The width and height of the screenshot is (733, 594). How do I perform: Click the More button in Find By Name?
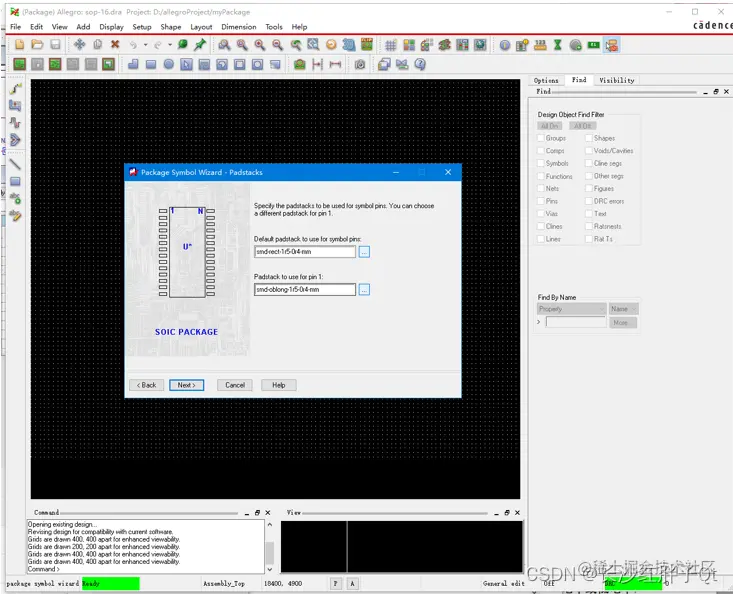point(623,322)
